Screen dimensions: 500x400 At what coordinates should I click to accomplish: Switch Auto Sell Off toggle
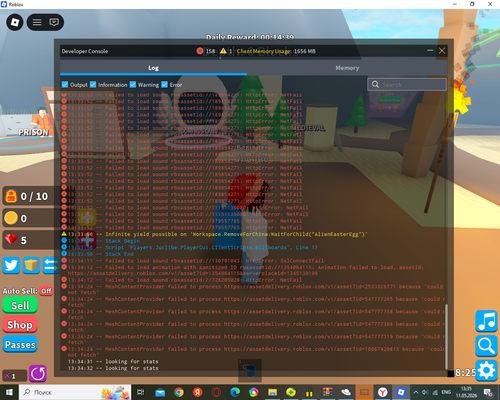46,291
